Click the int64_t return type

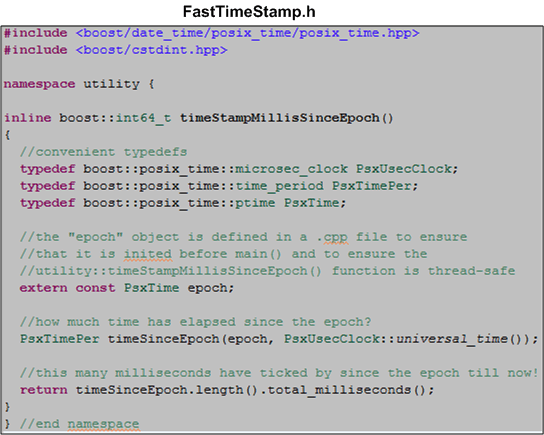click(144, 118)
